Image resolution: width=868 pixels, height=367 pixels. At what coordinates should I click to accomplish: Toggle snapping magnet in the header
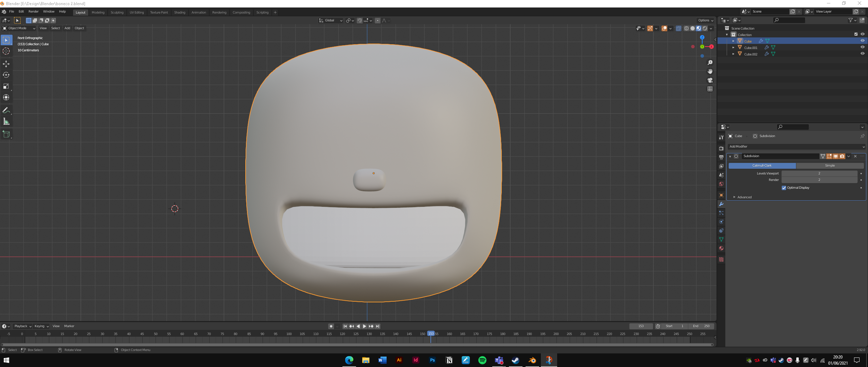(x=360, y=21)
